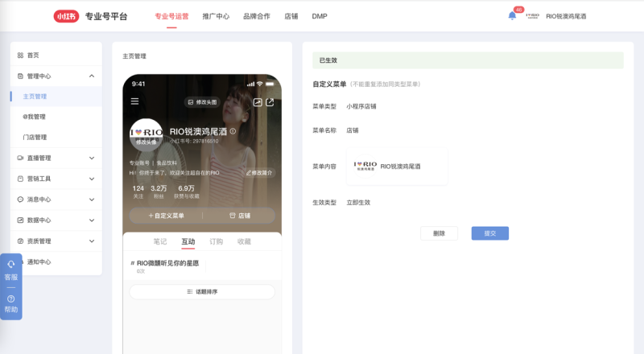
Task: Click the 小红书号: 297816510 text
Action: coord(195,142)
